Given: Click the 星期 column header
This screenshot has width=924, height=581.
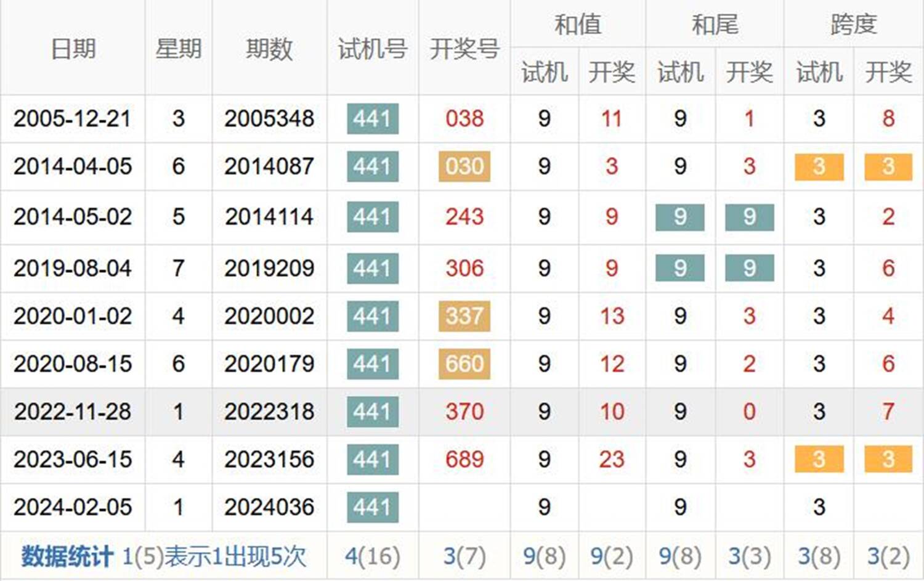Looking at the screenshot, I should tap(178, 48).
